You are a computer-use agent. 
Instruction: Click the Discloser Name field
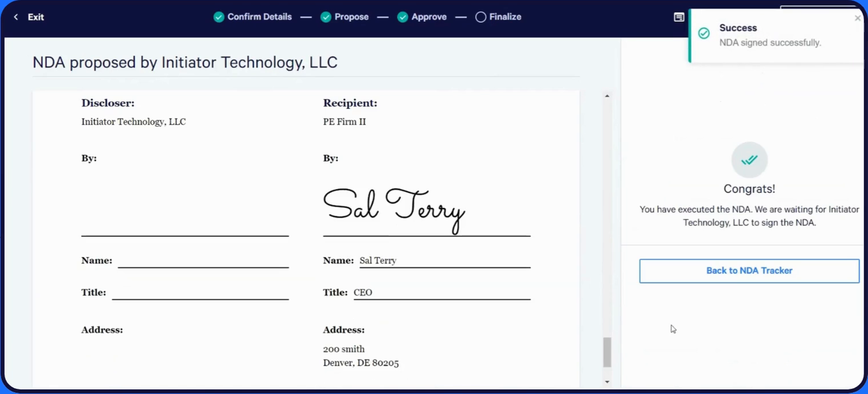point(203,261)
